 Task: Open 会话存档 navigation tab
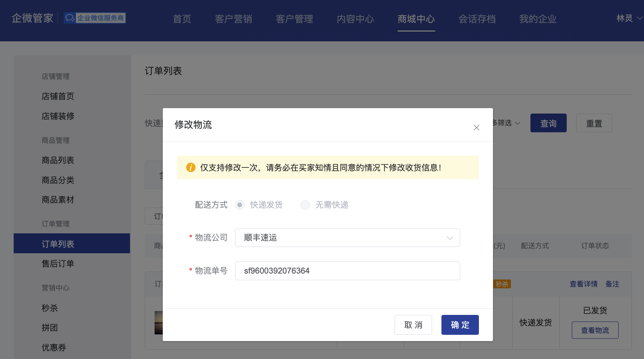[477, 19]
